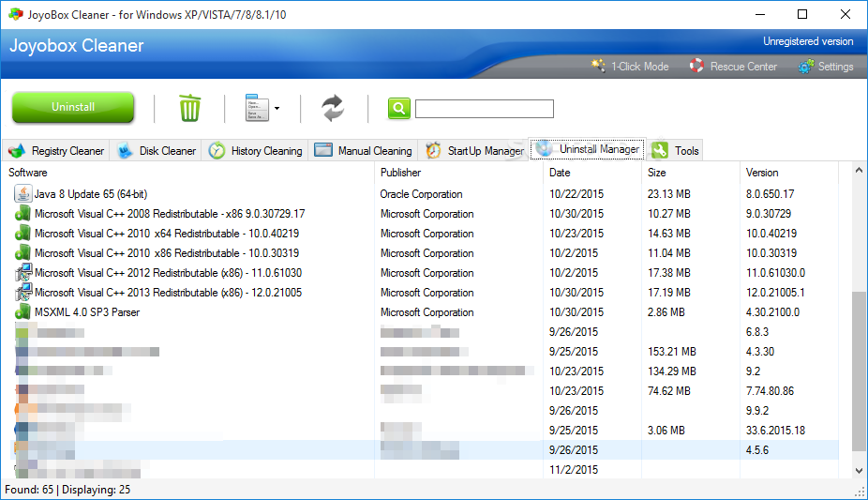868x500 pixels.
Task: Select Microsoft Visual C++ 2008 Redistributable x86
Action: [x=170, y=214]
